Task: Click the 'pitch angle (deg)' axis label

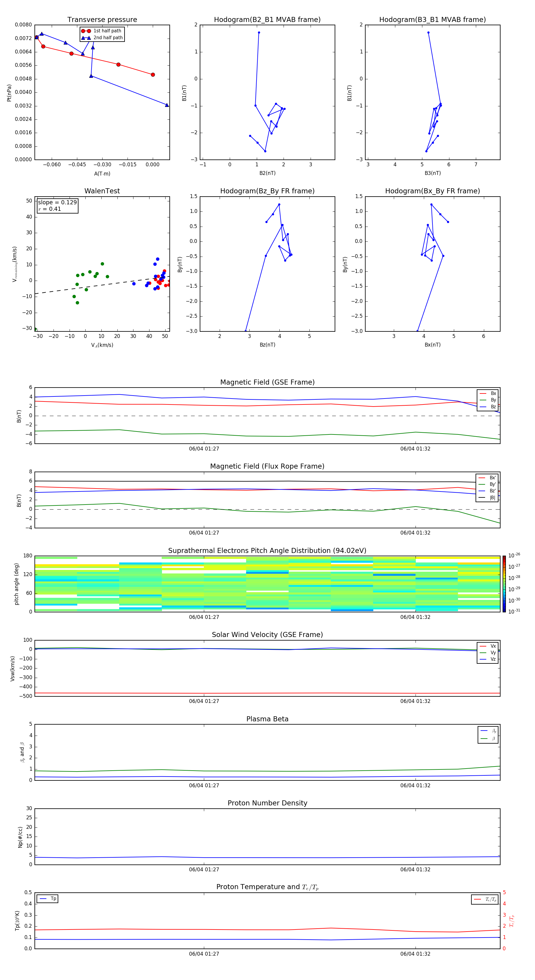Action: (x=16, y=584)
